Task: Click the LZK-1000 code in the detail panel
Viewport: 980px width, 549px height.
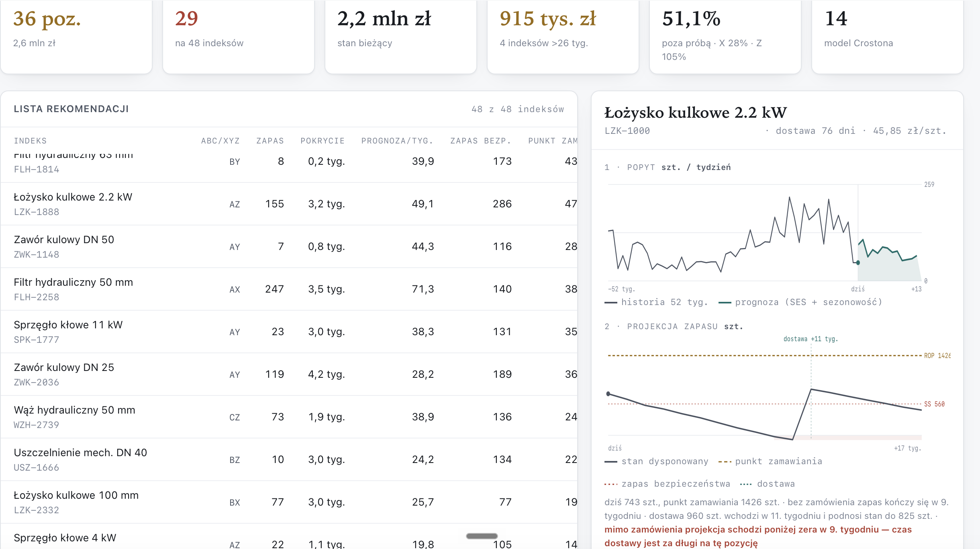Action: [627, 131]
